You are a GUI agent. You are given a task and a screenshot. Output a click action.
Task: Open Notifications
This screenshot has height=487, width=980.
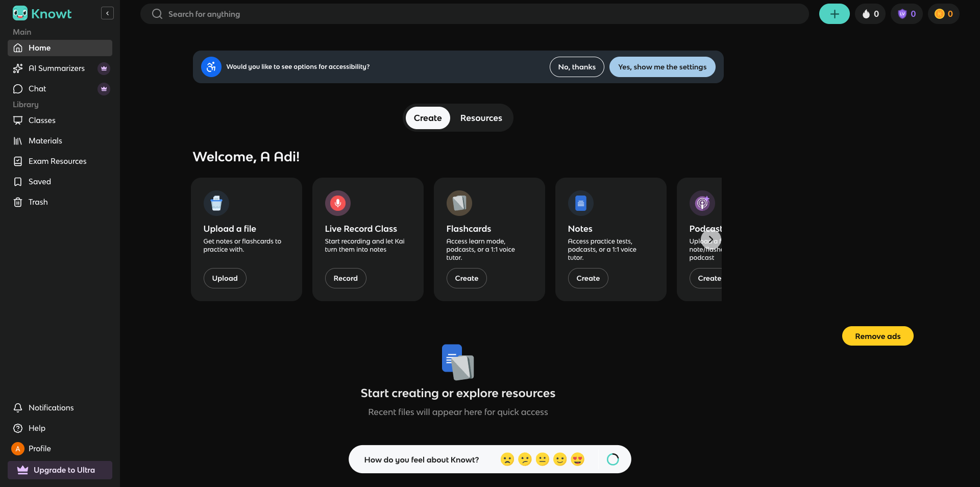point(51,407)
